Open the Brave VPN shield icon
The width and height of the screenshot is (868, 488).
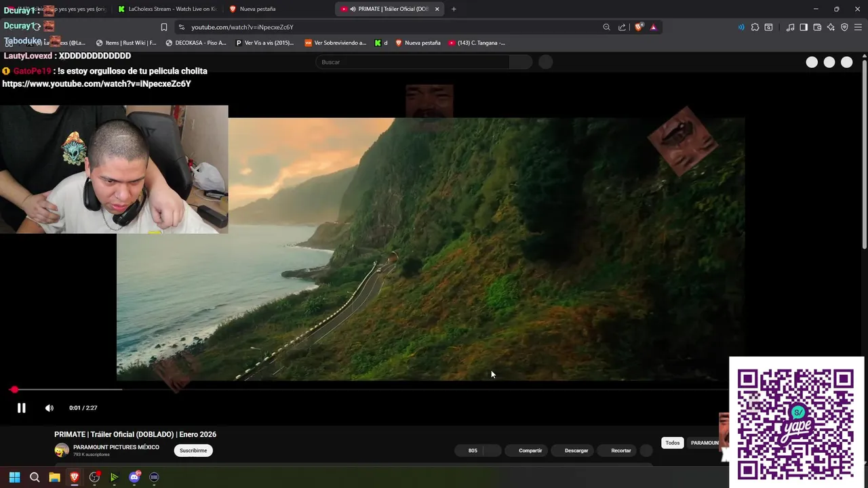click(x=844, y=27)
